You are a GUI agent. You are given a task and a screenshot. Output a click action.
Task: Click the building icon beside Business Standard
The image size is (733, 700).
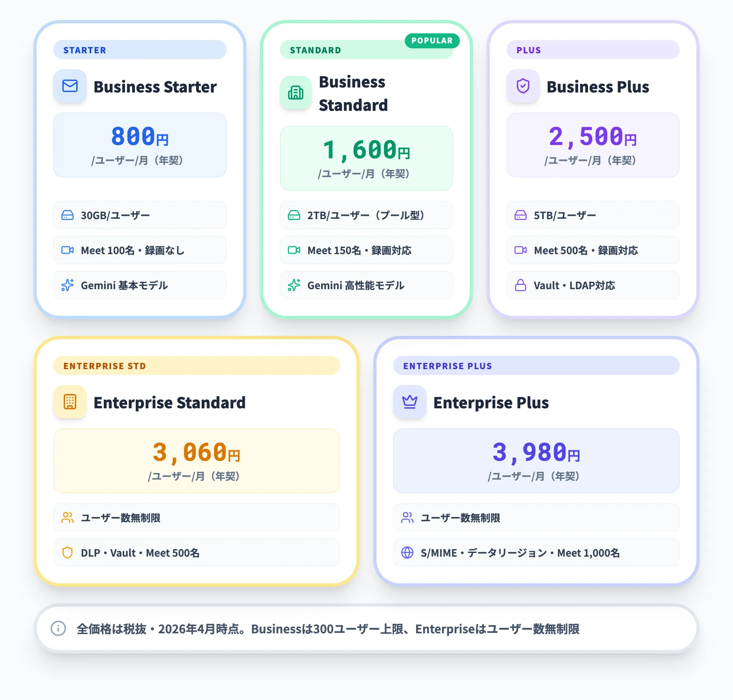pyautogui.click(x=296, y=93)
